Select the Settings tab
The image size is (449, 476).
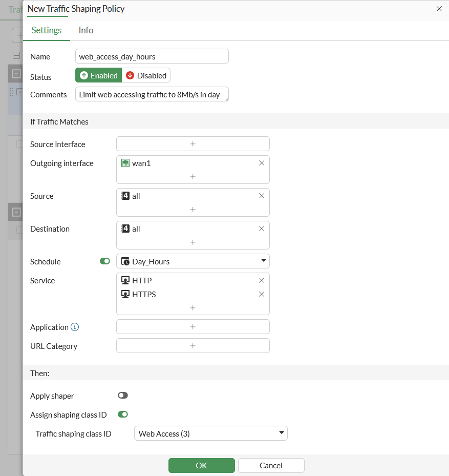47,30
